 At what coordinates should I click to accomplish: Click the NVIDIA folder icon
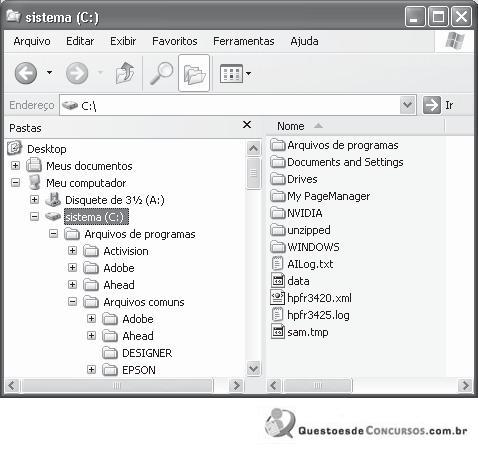click(277, 213)
